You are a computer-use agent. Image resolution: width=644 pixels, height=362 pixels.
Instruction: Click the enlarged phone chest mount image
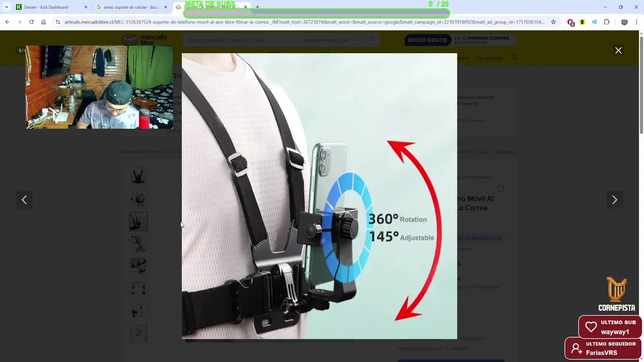319,196
